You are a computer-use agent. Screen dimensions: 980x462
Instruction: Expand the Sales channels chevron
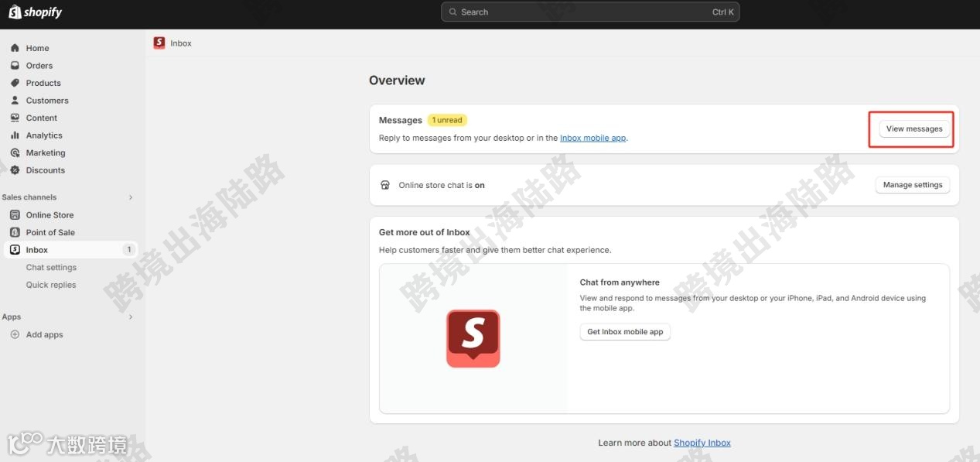(130, 197)
